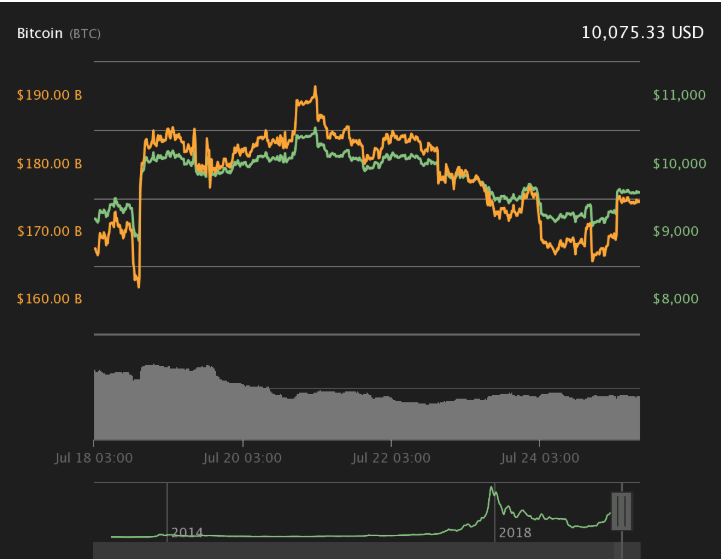
Task: Click the 2014 marker in the navigator
Action: pos(186,532)
